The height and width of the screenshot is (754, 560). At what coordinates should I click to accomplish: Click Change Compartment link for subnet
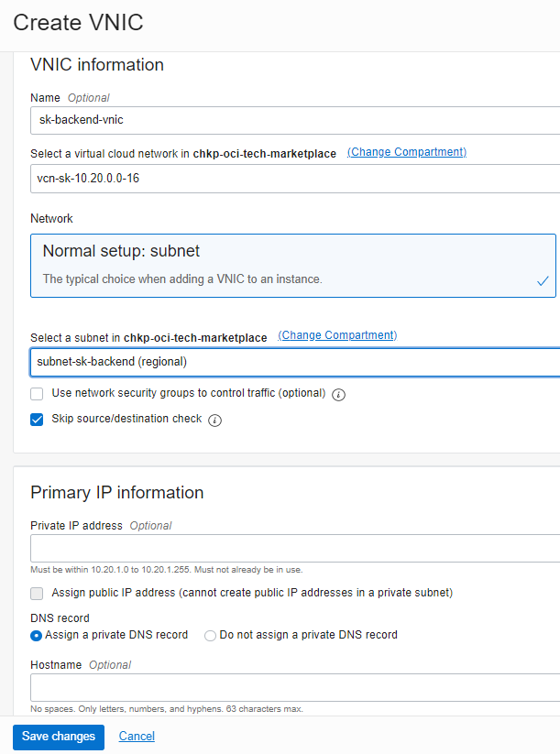tap(337, 335)
